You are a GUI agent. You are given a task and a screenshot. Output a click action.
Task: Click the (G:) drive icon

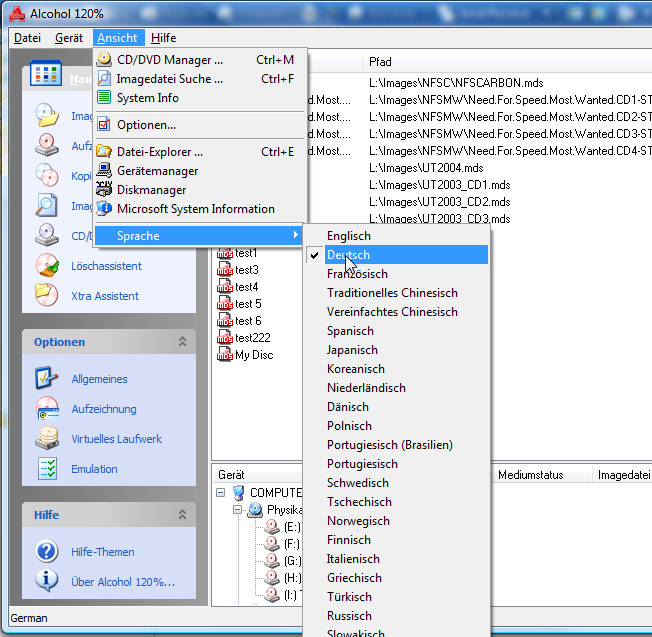tap(272, 560)
